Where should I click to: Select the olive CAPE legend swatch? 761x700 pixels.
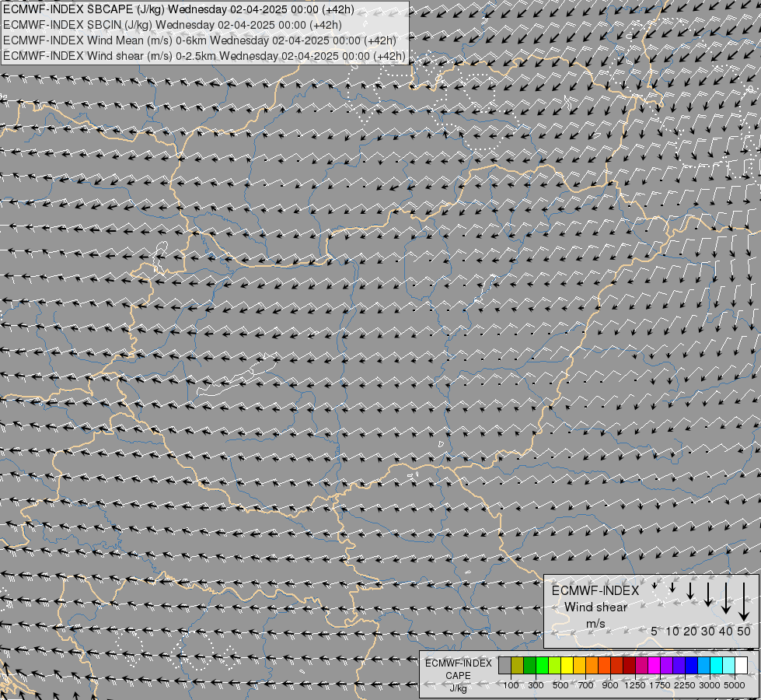click(x=518, y=665)
